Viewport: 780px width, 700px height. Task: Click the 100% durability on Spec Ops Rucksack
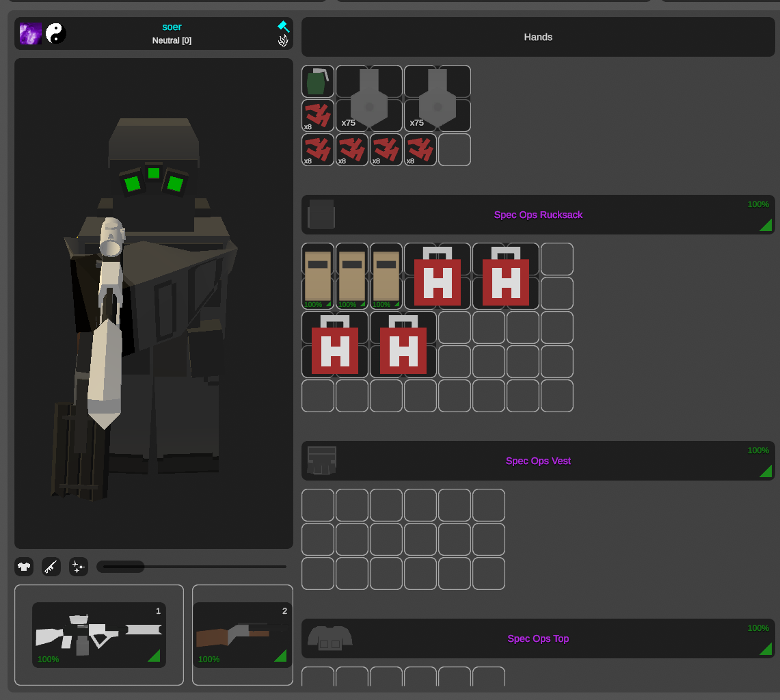tap(758, 204)
